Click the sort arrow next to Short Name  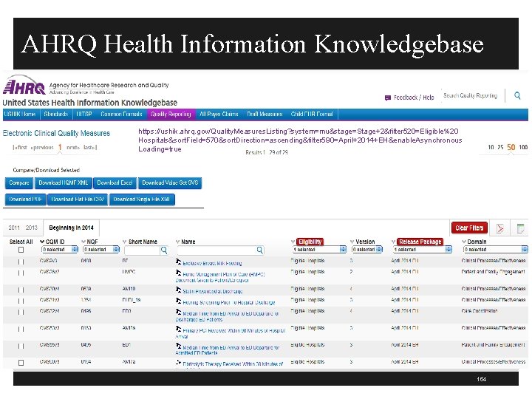(x=125, y=242)
